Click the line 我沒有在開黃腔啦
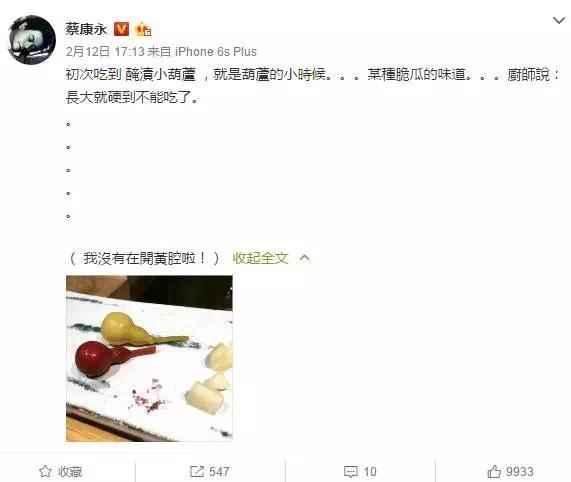 tap(143, 258)
